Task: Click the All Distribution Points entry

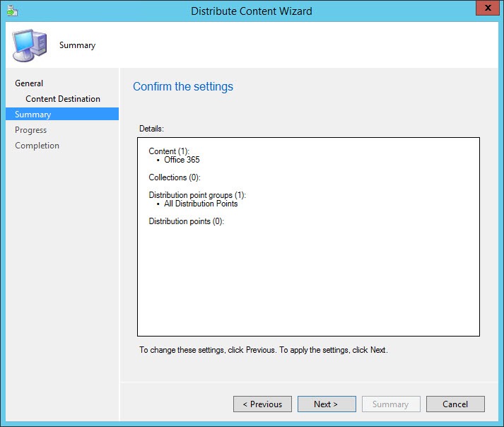Action: click(x=201, y=204)
